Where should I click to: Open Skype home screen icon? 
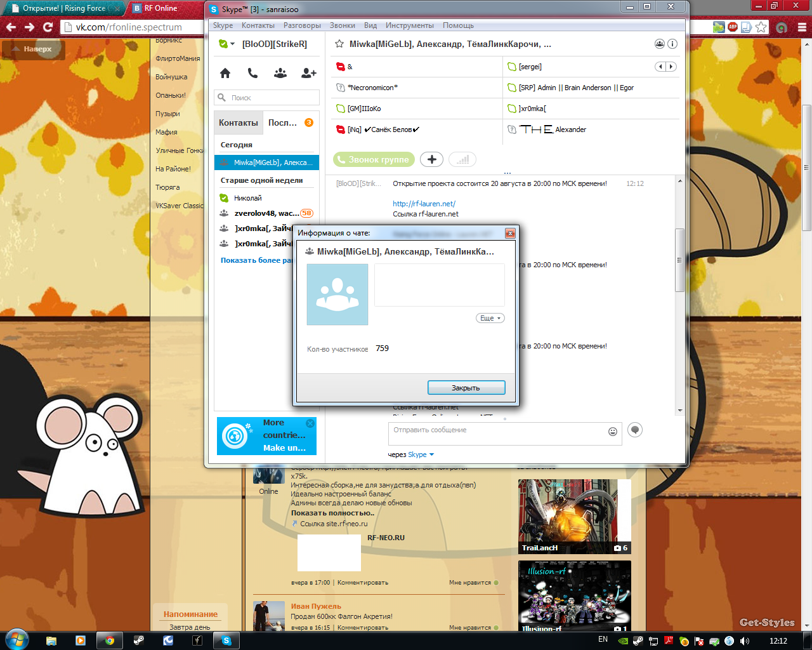tap(225, 73)
